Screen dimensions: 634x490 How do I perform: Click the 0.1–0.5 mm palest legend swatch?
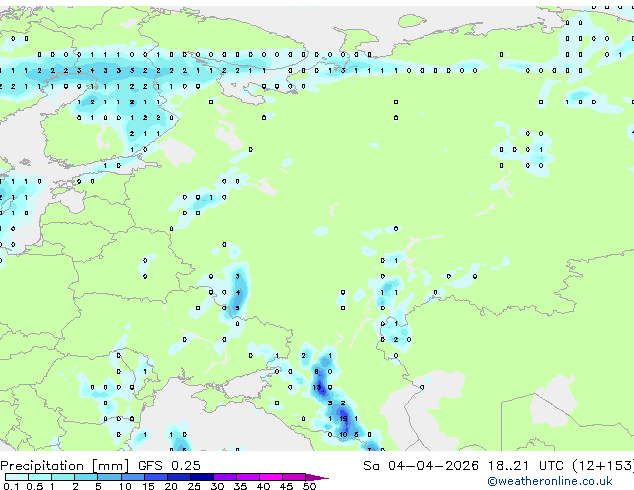click(x=17, y=477)
